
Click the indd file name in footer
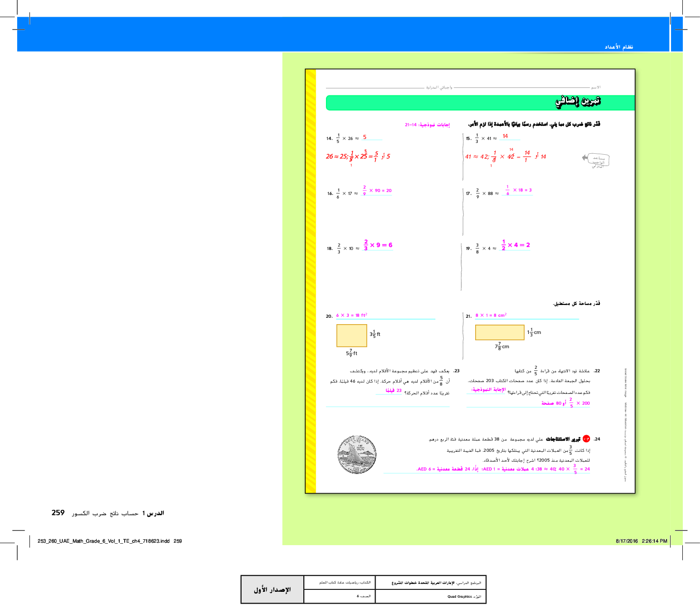tap(104, 541)
